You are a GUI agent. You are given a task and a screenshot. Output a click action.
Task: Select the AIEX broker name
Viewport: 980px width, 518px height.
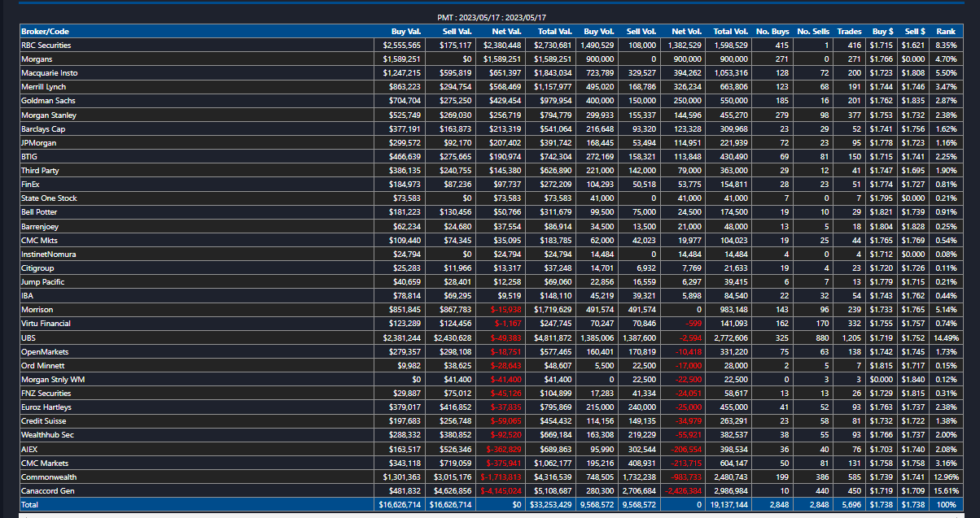[29, 449]
